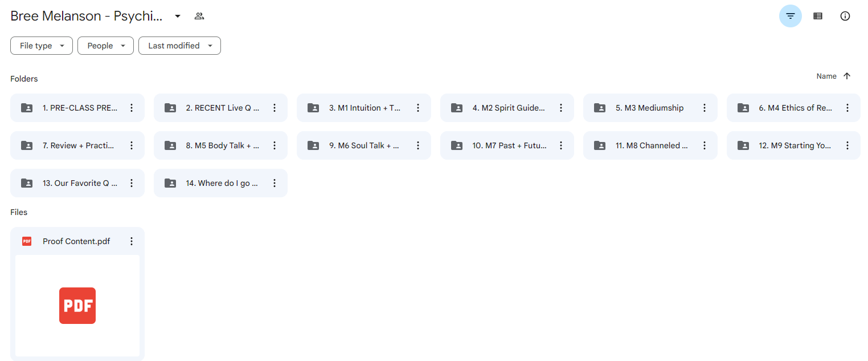Click the shared people icon beside title
Viewport: 868px width, 361px height.
click(199, 16)
